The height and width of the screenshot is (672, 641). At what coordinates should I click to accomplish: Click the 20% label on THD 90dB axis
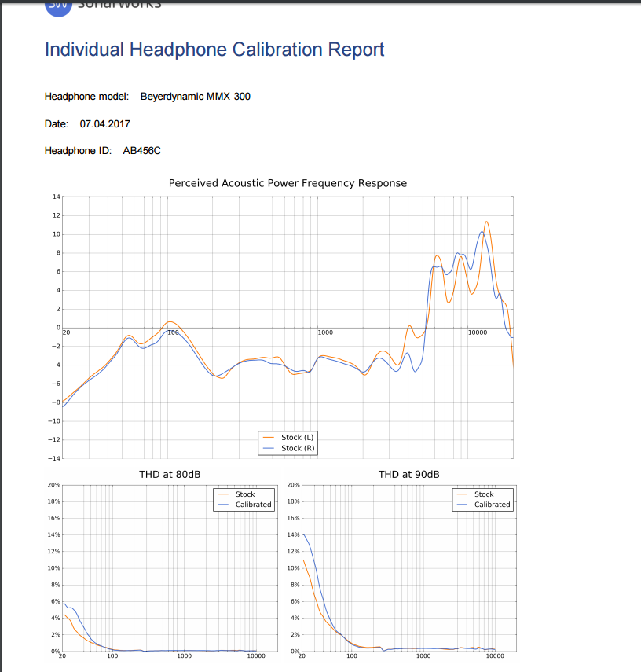coord(293,485)
